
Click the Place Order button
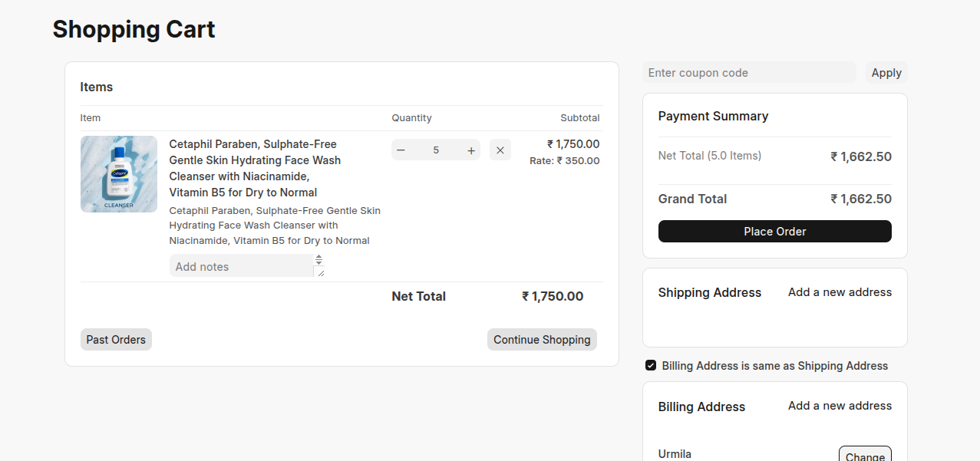(775, 232)
